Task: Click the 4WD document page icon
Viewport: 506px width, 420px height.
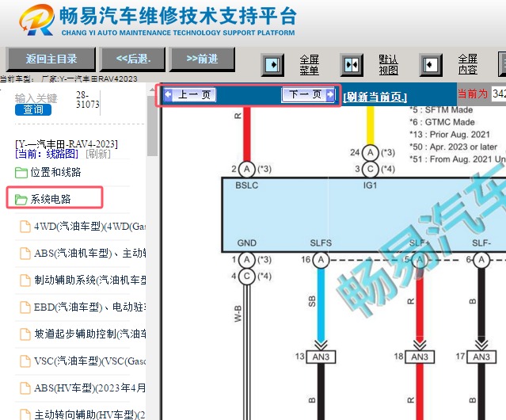Action: tap(25, 227)
